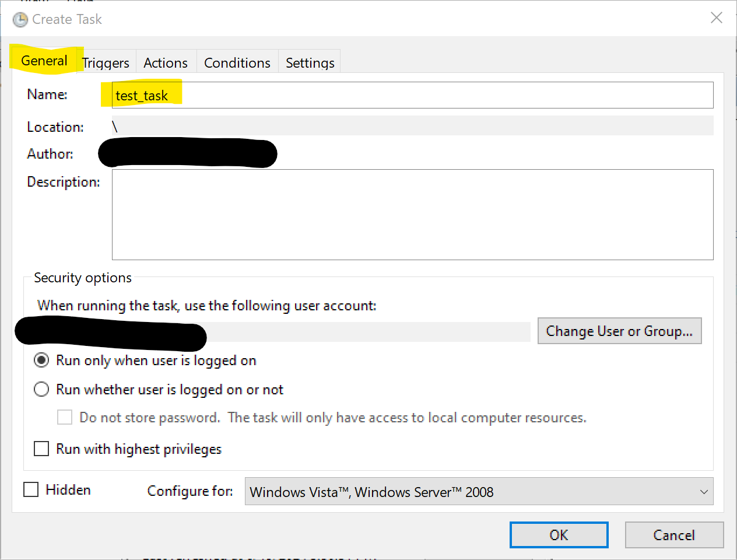Enable Run with highest privileges
Viewport: 737px width, 560px height.
point(41,449)
